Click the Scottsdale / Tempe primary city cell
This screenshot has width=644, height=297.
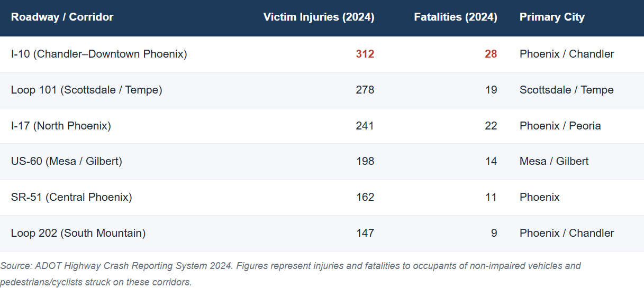[567, 90]
